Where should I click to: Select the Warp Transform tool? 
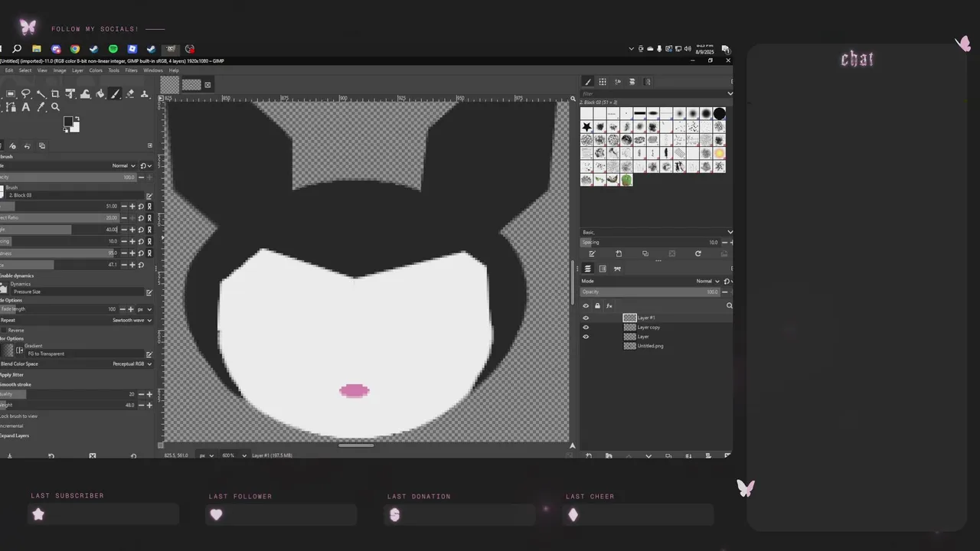pyautogui.click(x=85, y=93)
